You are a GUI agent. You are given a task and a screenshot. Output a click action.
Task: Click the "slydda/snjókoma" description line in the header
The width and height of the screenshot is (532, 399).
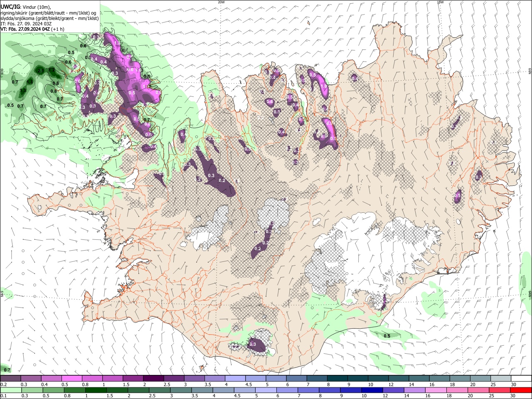(x=49, y=18)
